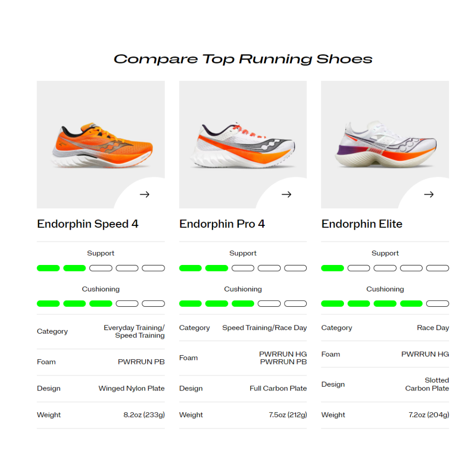Click the Compare Top Running Shoes heading
This screenshot has height=476, width=476.
[x=243, y=59]
